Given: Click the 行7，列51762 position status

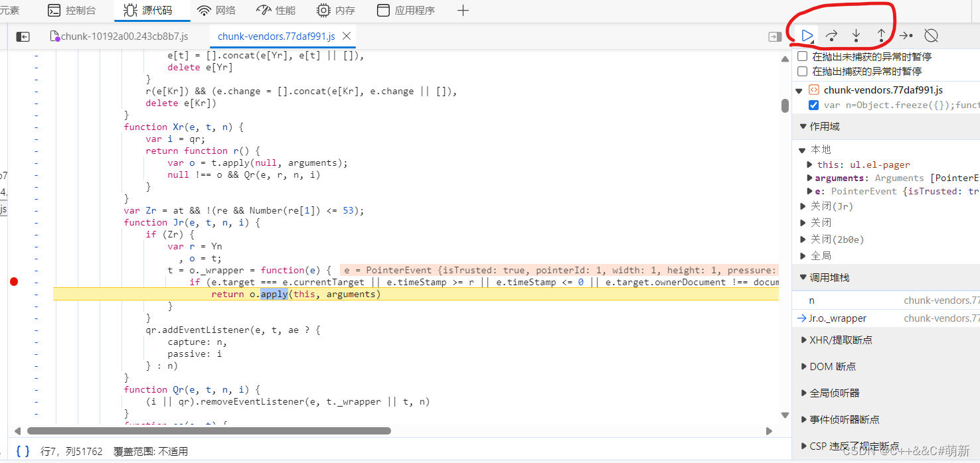Looking at the screenshot, I should (72, 451).
